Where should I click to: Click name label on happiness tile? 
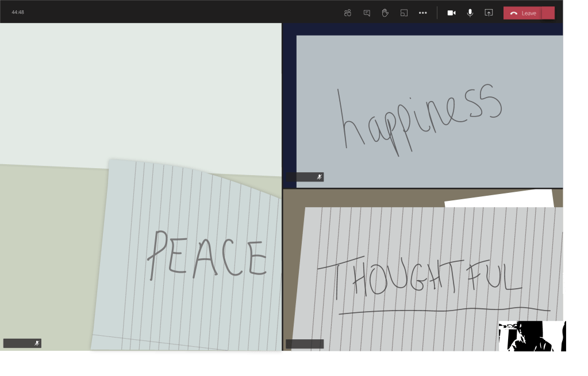300,177
